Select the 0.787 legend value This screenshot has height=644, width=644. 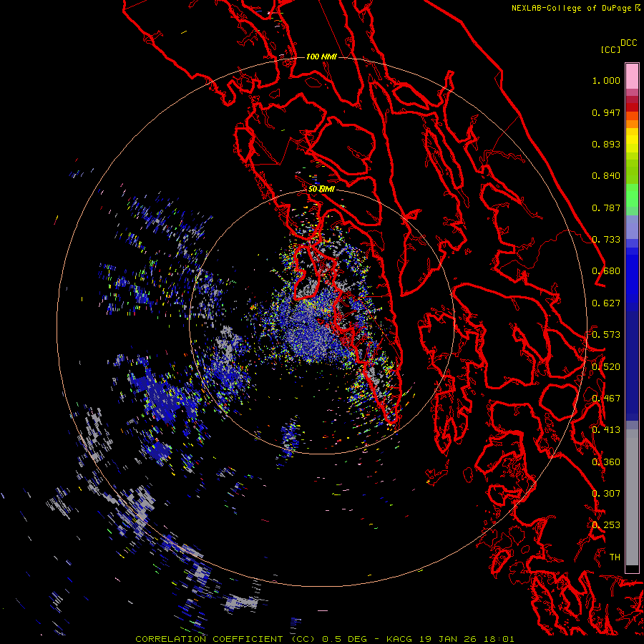[x=606, y=208]
